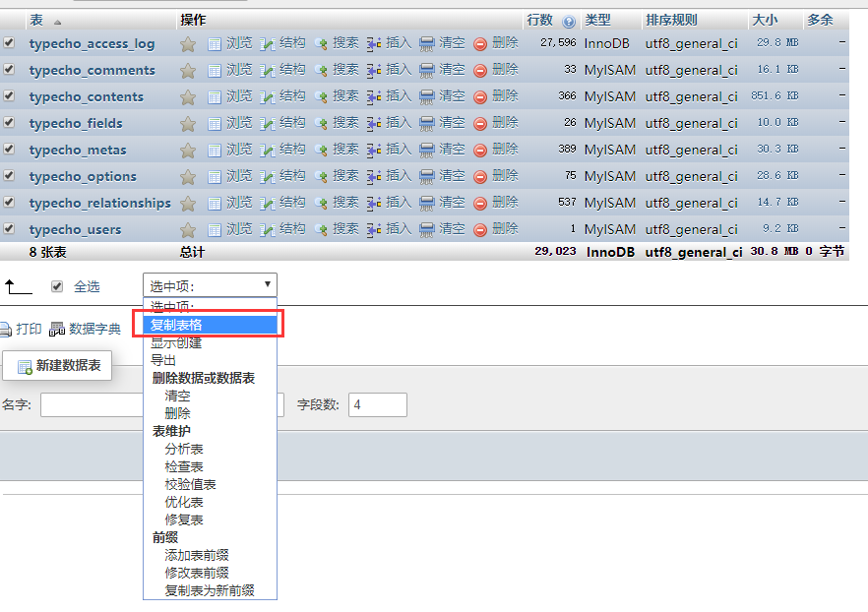The height and width of the screenshot is (612, 868).
Task: Collapse the 选中项 dropdown
Action: [x=210, y=285]
